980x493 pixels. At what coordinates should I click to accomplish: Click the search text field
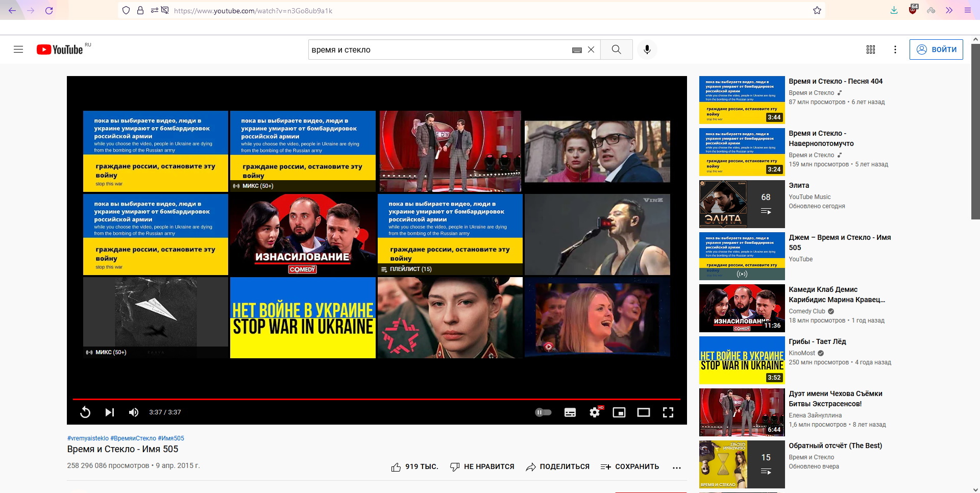point(439,50)
